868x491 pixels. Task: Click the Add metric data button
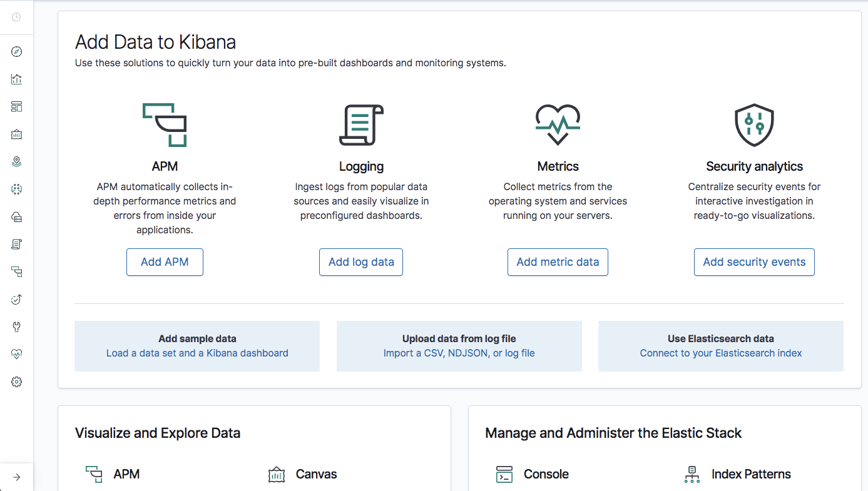tap(558, 262)
